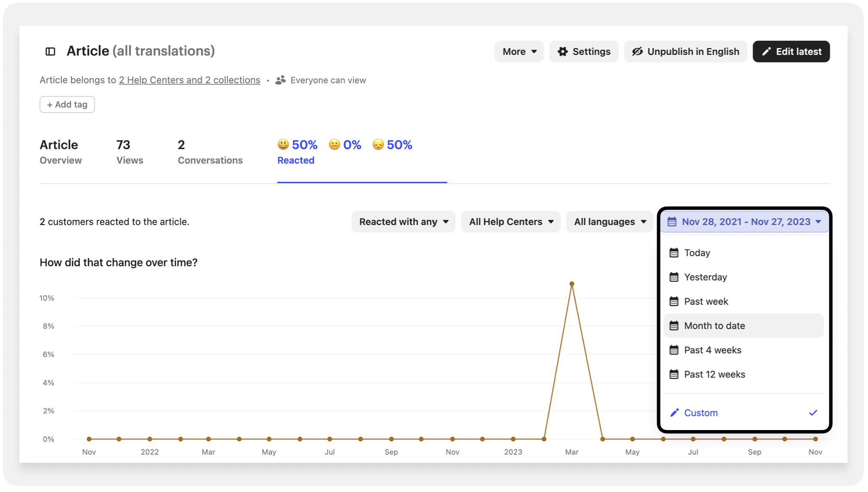
Task: Open the All languages dropdown
Action: point(610,222)
